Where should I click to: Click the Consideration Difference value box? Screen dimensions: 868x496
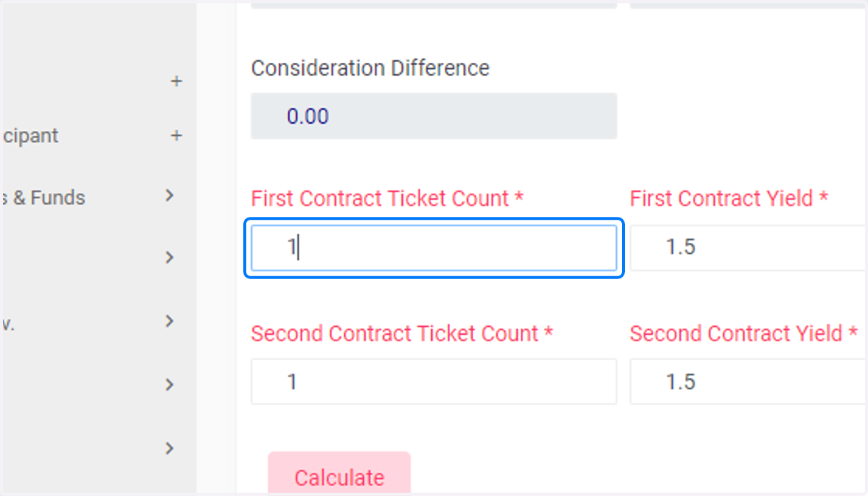(434, 116)
